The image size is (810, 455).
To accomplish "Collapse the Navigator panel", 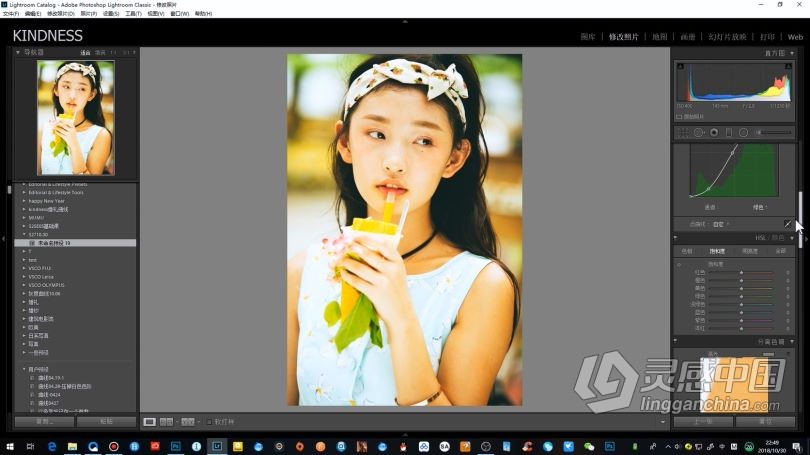I will point(18,52).
